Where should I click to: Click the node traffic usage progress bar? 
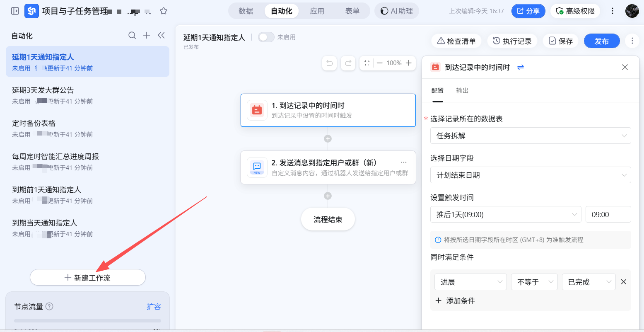87,321
